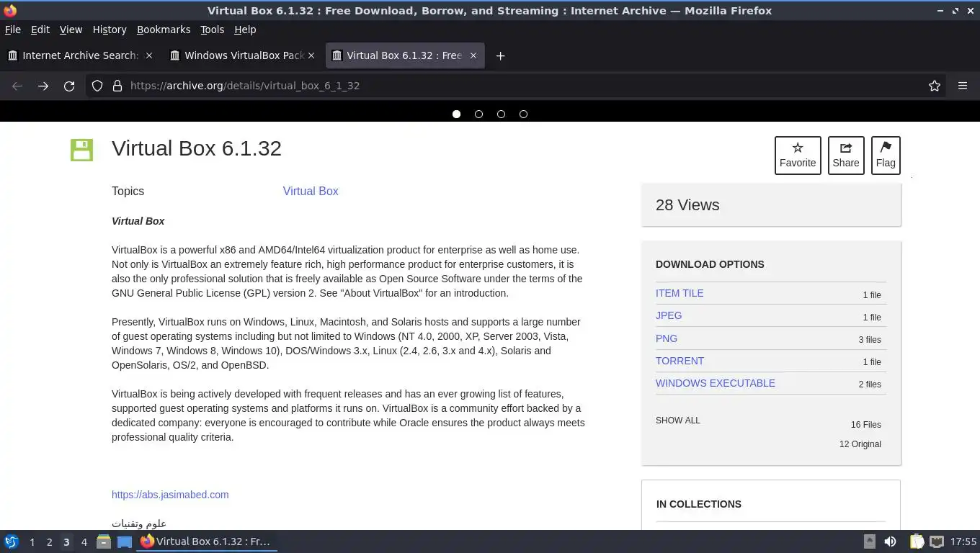The height and width of the screenshot is (553, 980).
Task: Close the Windows VirtualBox Pack tab
Action: click(311, 55)
